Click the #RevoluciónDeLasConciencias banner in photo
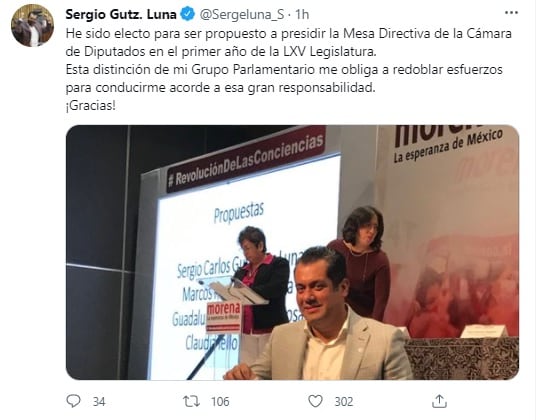 247,161
